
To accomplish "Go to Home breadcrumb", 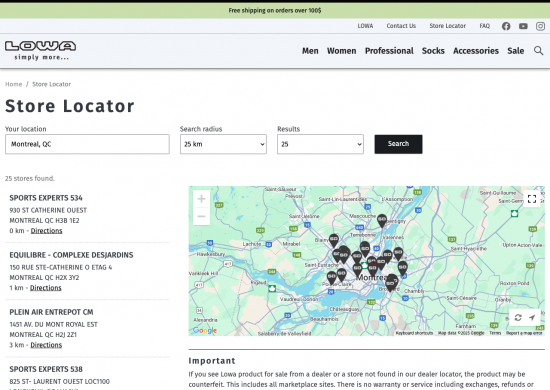I will (x=13, y=84).
